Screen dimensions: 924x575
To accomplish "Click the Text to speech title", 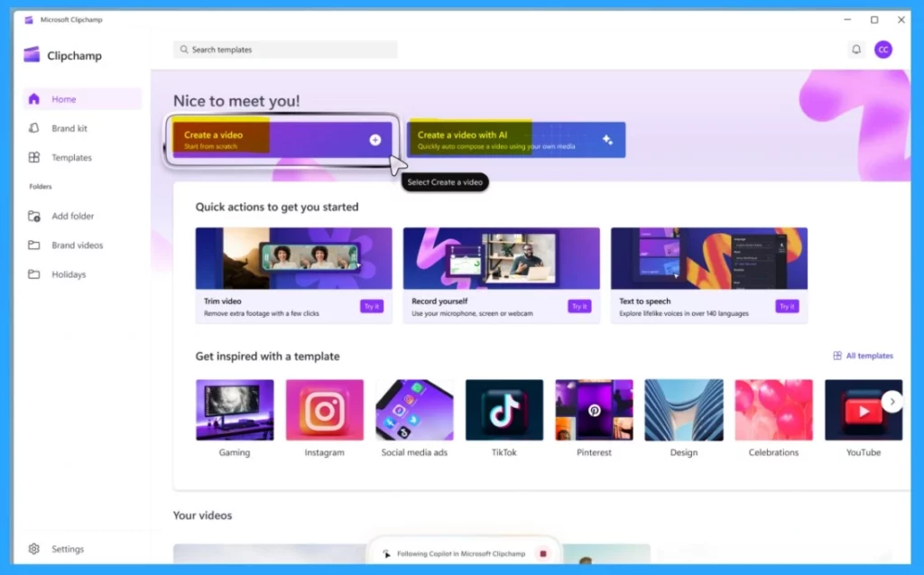I will (644, 301).
